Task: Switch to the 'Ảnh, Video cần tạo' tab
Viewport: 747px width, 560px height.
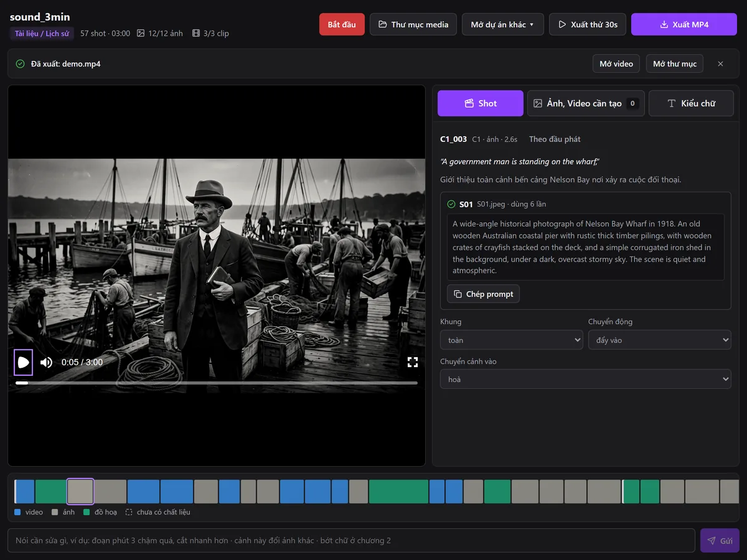Action: click(586, 103)
